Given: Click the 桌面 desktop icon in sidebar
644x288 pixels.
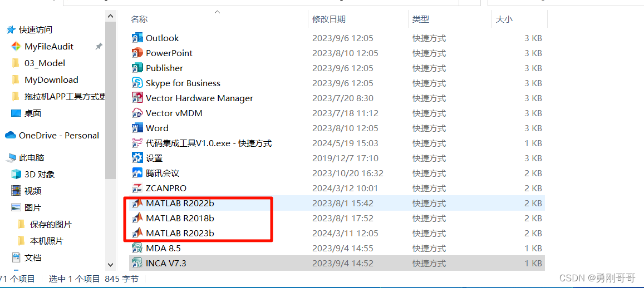Looking at the screenshot, I should 16,113.
